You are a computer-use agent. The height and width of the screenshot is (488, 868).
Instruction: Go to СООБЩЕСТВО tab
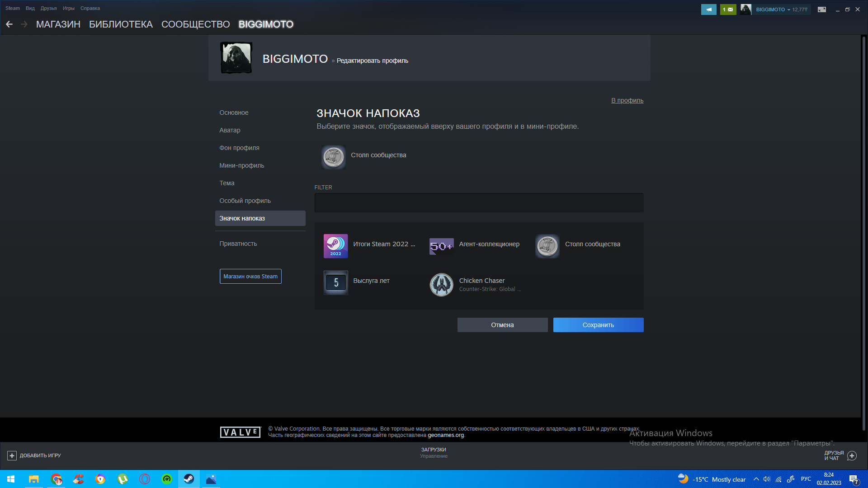click(196, 24)
